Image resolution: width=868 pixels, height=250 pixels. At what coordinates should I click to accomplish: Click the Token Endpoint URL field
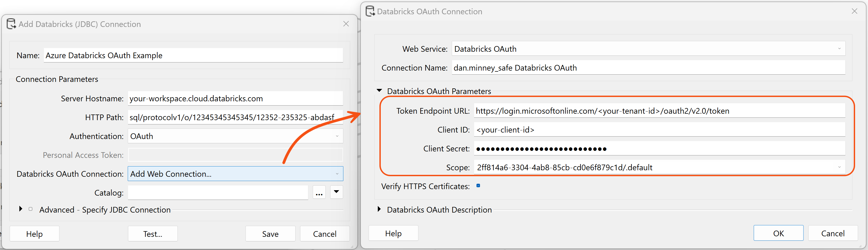[659, 111]
